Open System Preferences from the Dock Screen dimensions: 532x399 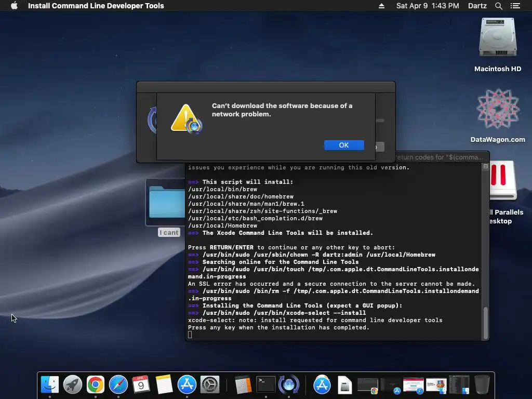(x=210, y=385)
